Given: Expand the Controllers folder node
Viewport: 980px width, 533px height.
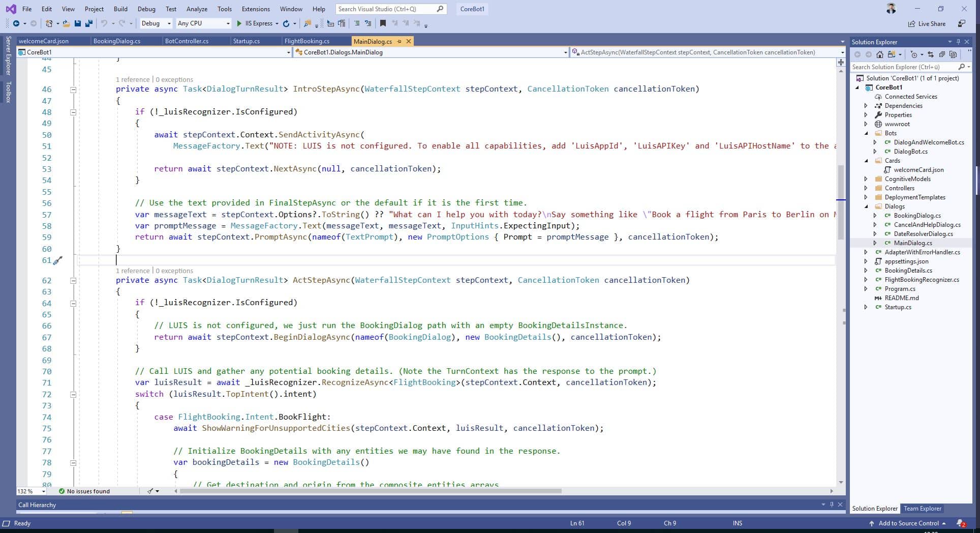Looking at the screenshot, I should click(x=866, y=188).
